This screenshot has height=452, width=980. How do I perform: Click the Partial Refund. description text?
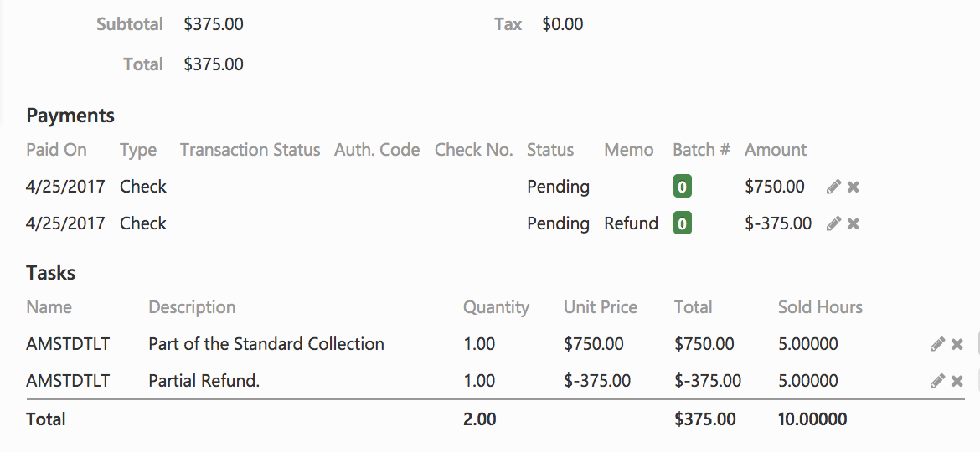204,381
